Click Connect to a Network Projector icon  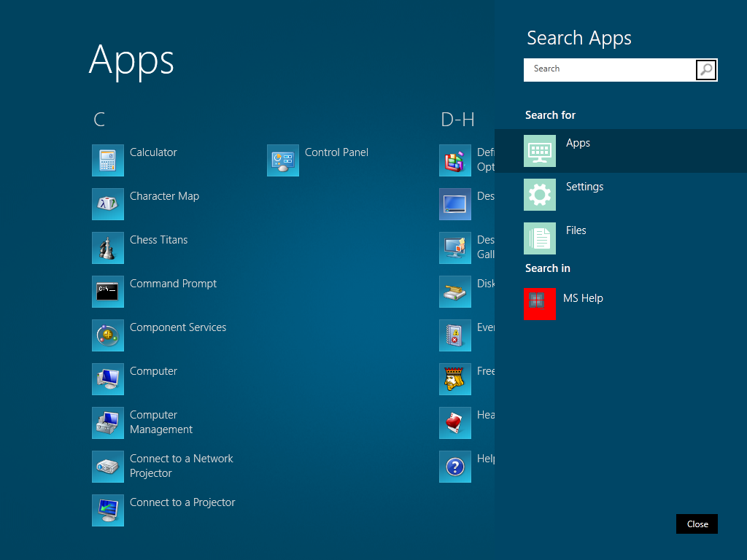click(108, 467)
